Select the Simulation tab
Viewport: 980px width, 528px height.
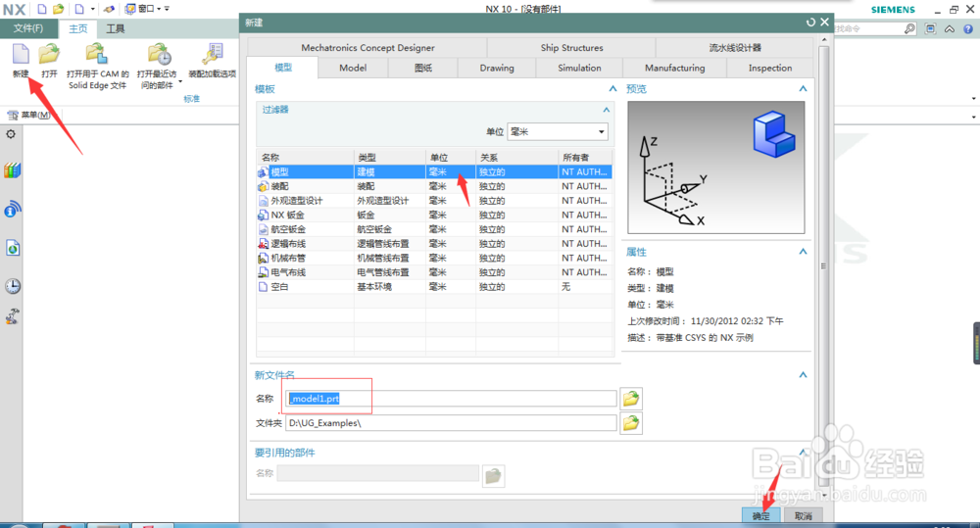[579, 68]
